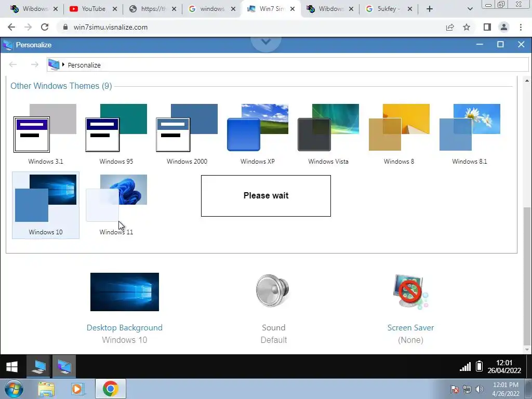Click first computer icon on simulated taskbar
This screenshot has width=532, height=399.
38,367
